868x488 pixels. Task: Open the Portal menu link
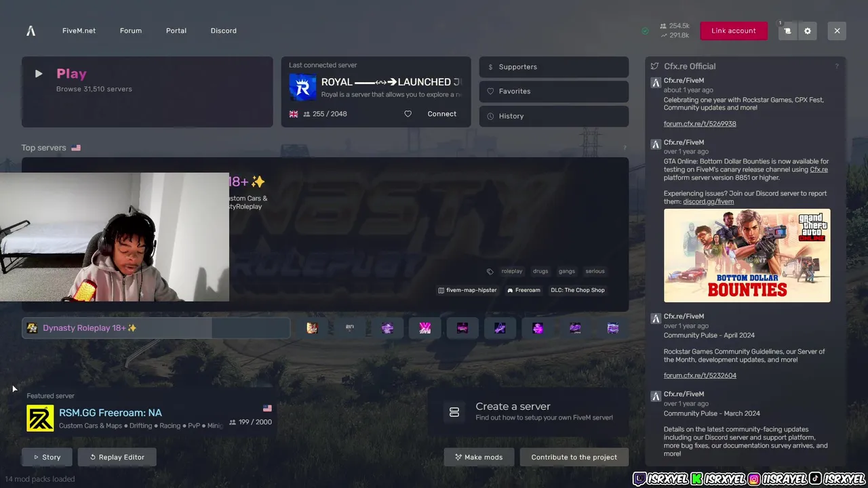click(176, 30)
